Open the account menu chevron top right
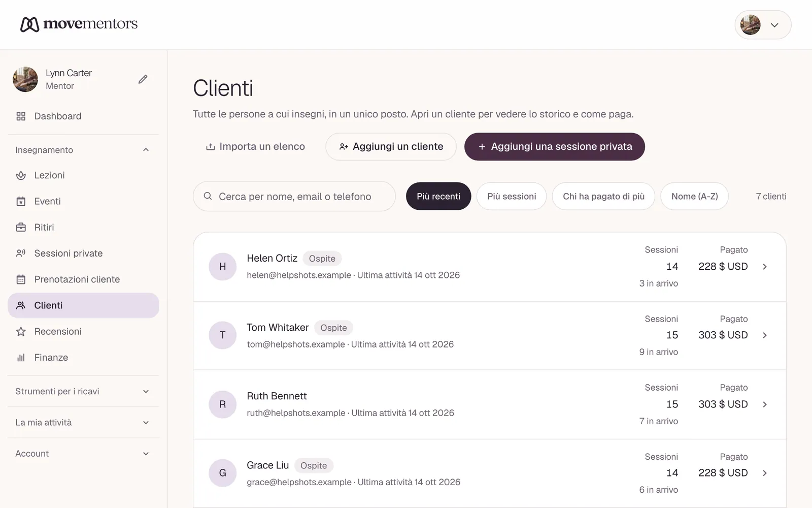 [774, 25]
